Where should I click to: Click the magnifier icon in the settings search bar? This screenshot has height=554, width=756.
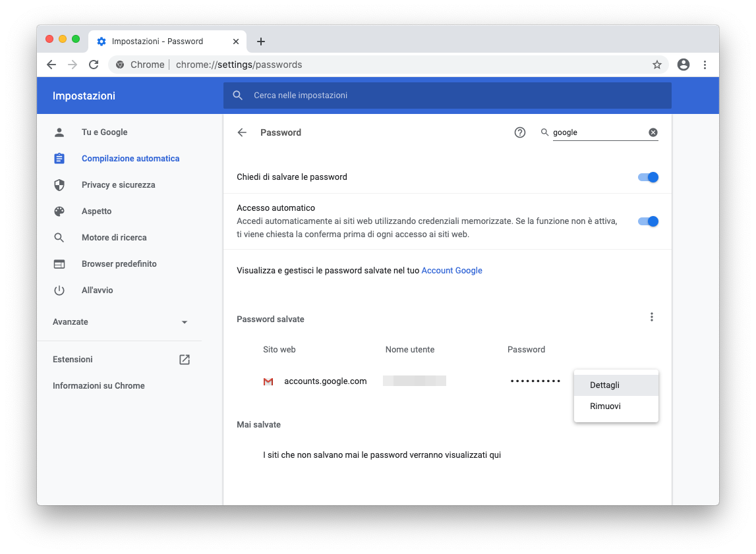(238, 96)
